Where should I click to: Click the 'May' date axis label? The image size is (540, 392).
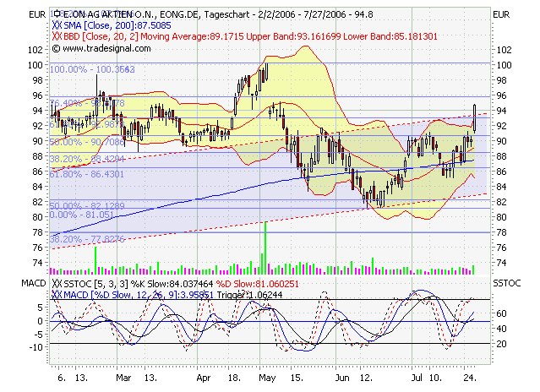click(267, 378)
